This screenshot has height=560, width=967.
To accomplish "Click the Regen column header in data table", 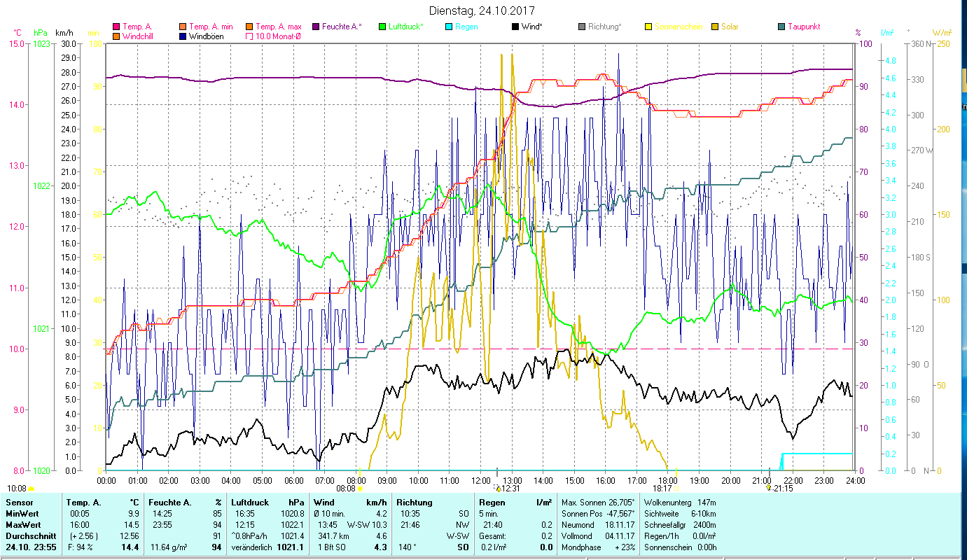I will point(492,502).
